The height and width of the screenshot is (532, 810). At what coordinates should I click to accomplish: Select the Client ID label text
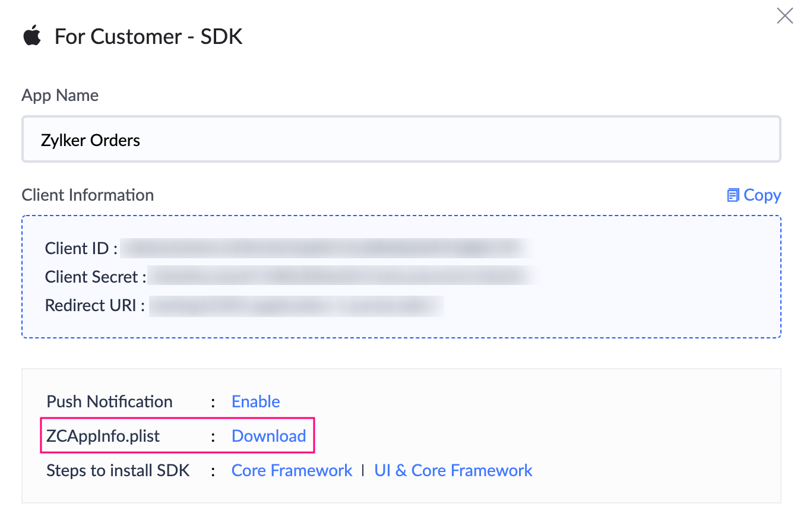coord(81,248)
